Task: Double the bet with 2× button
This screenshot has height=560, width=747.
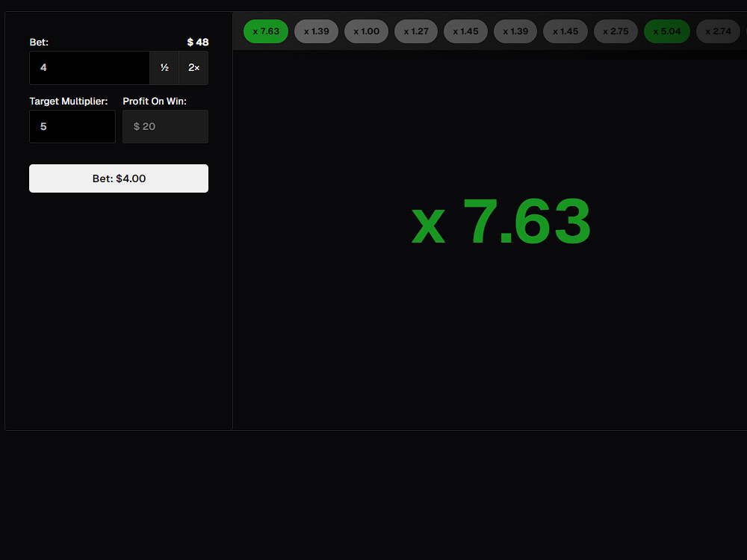Action: click(x=194, y=68)
